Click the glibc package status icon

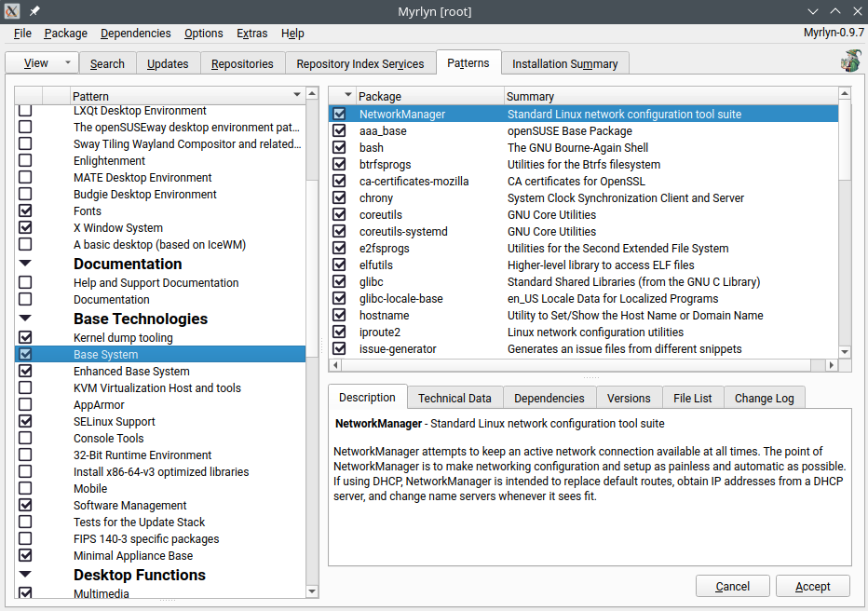(340, 282)
